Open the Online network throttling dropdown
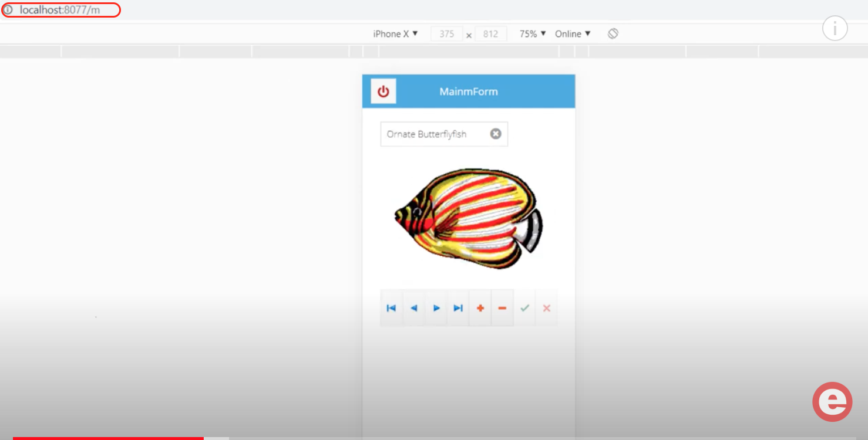 tap(573, 34)
